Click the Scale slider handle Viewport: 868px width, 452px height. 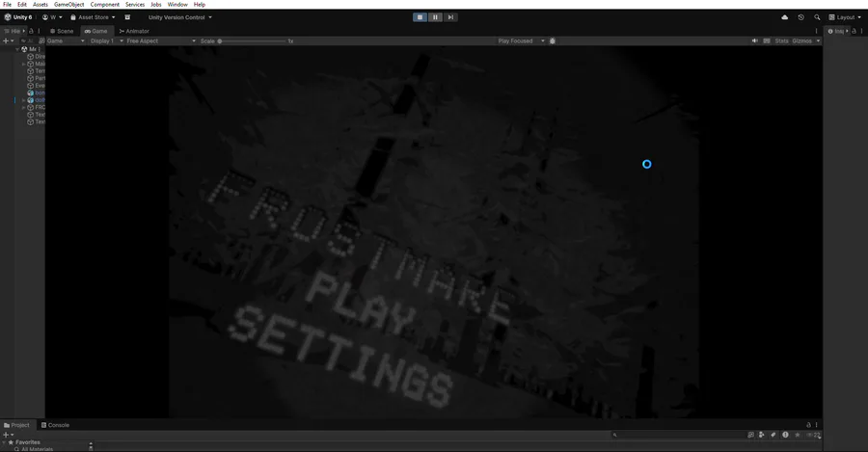click(220, 40)
